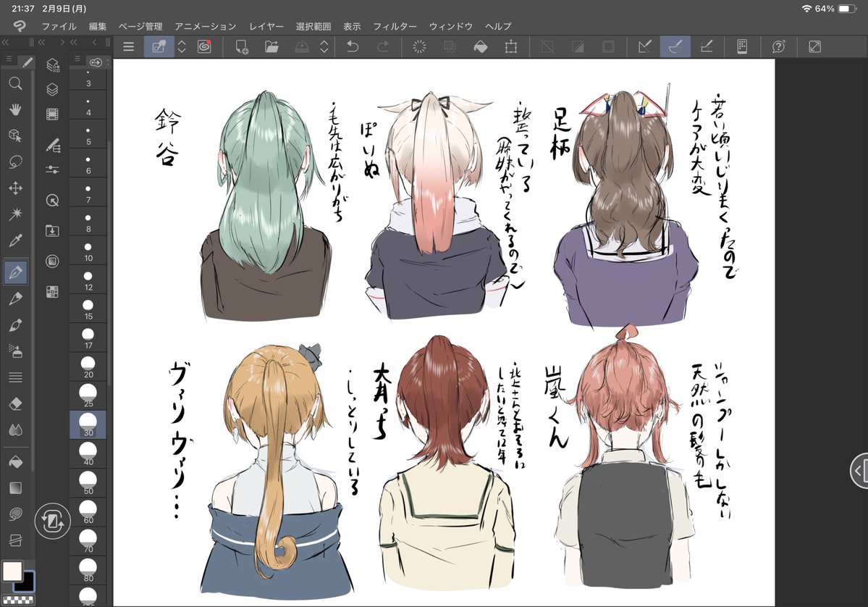Open the Color set grid icon

[53, 291]
